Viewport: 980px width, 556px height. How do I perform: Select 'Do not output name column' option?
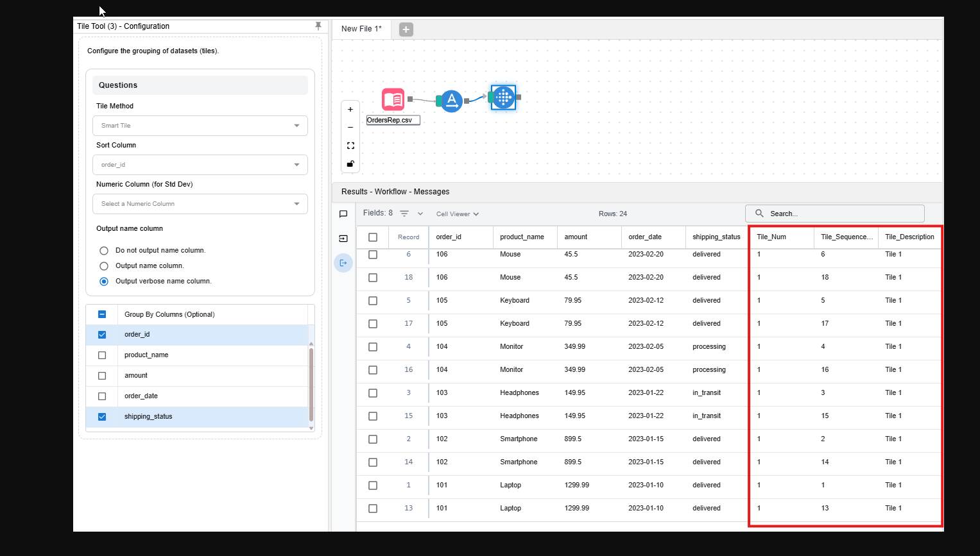[104, 251]
